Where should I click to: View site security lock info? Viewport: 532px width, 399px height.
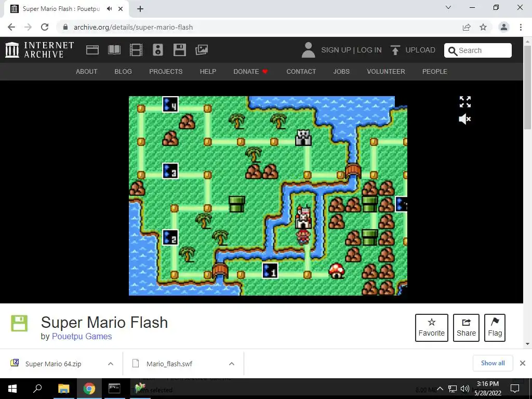[x=65, y=27]
